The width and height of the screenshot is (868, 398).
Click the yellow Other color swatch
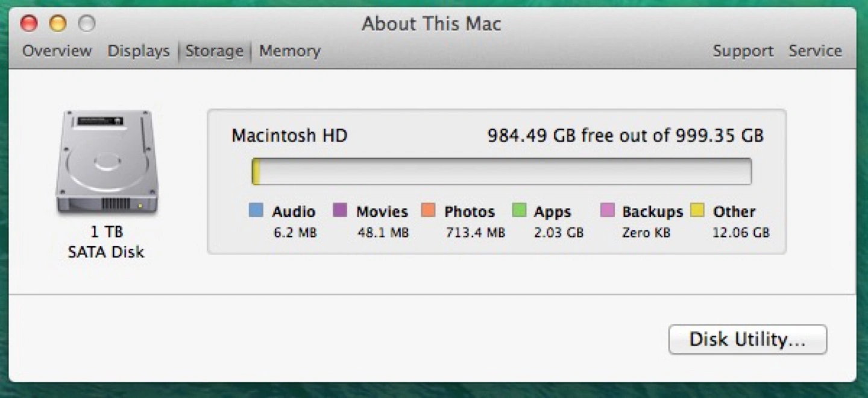697,210
